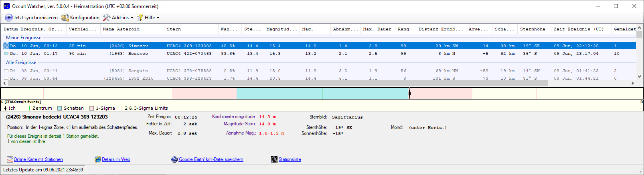
Task: Click the Jetzt synchronisieren sync icon
Action: click(9, 18)
